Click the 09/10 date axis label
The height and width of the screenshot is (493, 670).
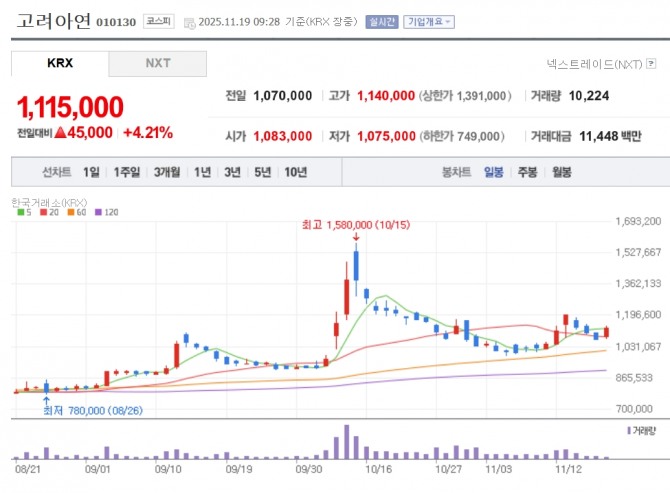coord(168,469)
